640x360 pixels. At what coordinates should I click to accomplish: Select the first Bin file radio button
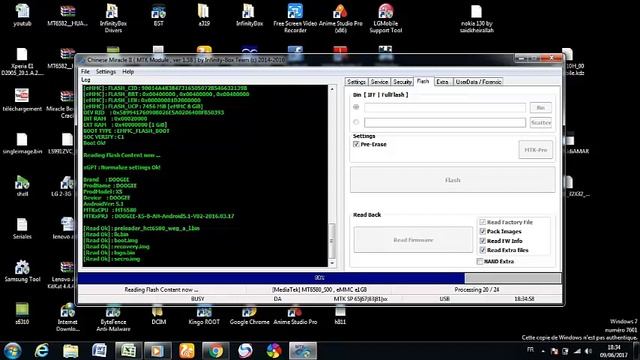click(x=356, y=107)
